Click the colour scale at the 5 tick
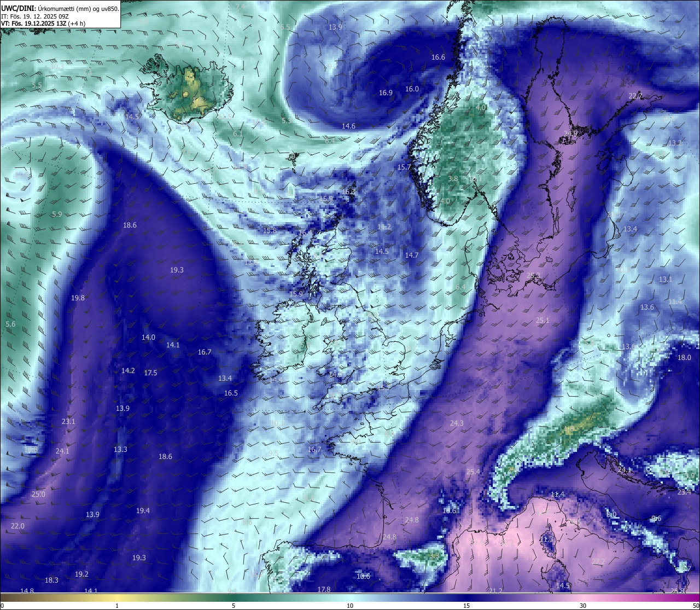This screenshot has height=610, width=700. click(234, 597)
